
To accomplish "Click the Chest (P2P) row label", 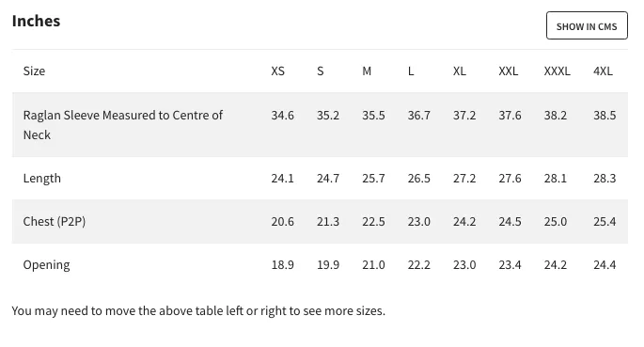I will pos(55,221).
